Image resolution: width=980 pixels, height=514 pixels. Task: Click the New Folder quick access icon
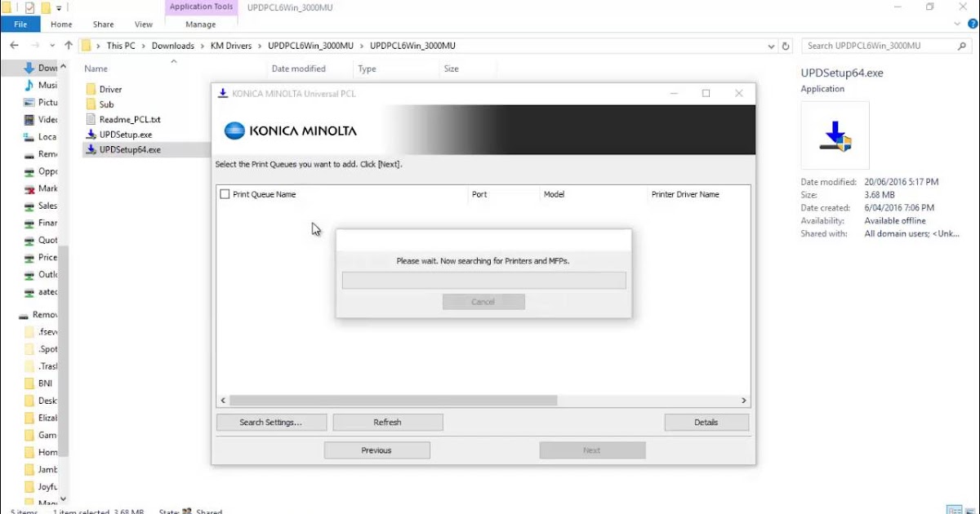click(x=45, y=7)
